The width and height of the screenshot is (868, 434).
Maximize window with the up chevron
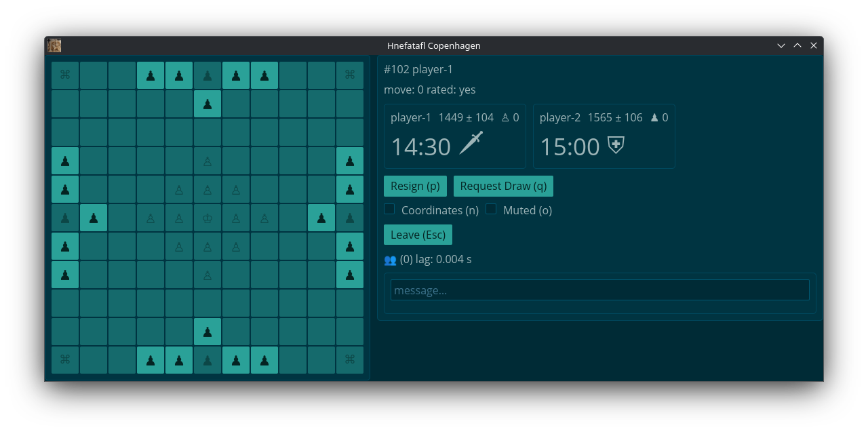click(x=797, y=45)
